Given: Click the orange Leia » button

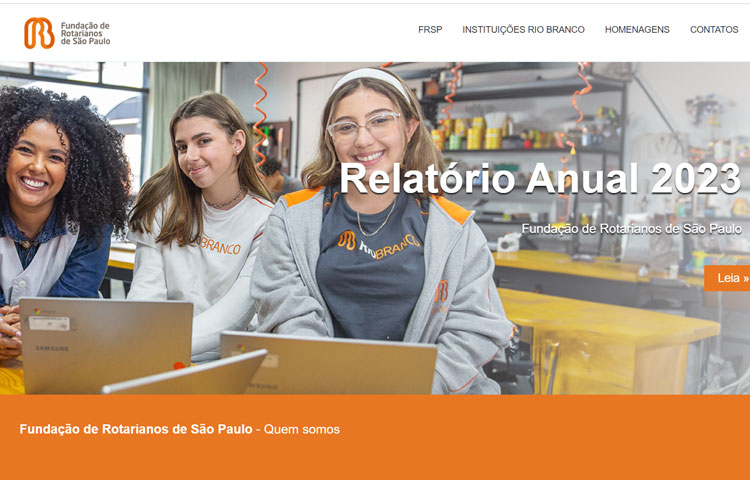Looking at the screenshot, I should point(727,278).
